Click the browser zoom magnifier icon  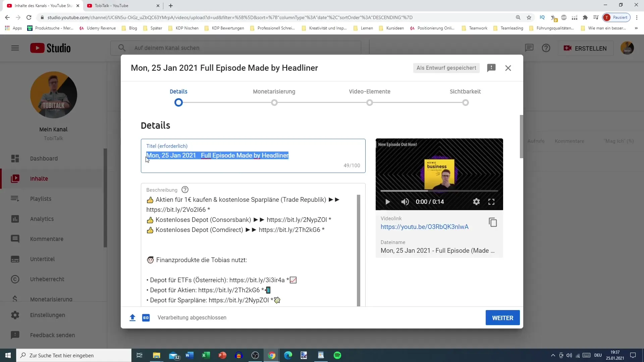click(x=518, y=17)
